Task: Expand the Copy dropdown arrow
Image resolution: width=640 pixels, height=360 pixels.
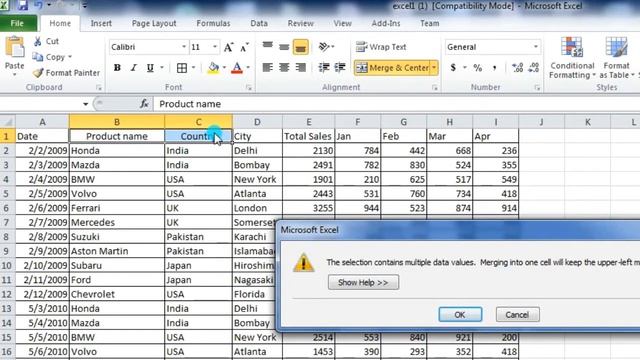Action: tap(70, 57)
